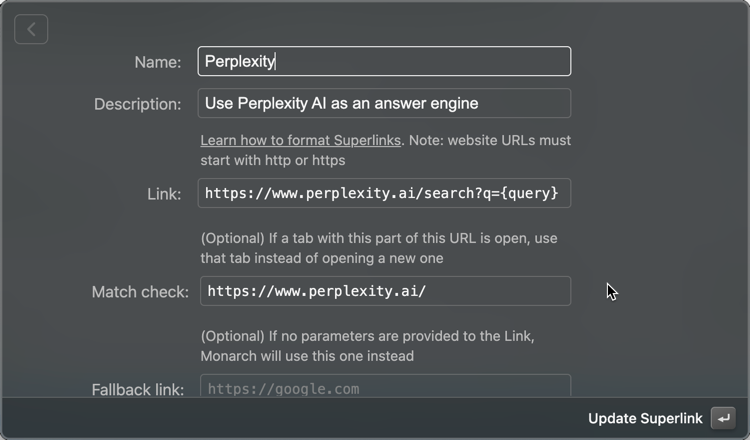Go back with the chevron button
750x440 pixels.
[x=31, y=29]
